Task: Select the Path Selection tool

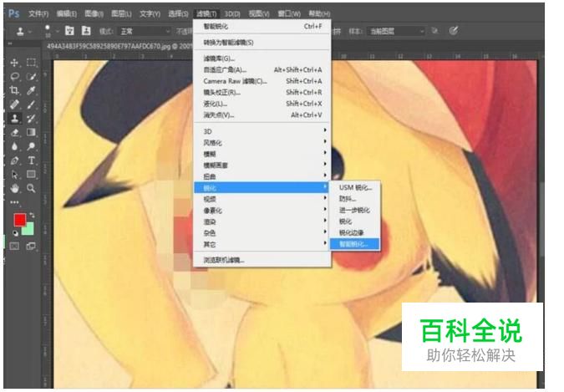Action: tap(14, 175)
